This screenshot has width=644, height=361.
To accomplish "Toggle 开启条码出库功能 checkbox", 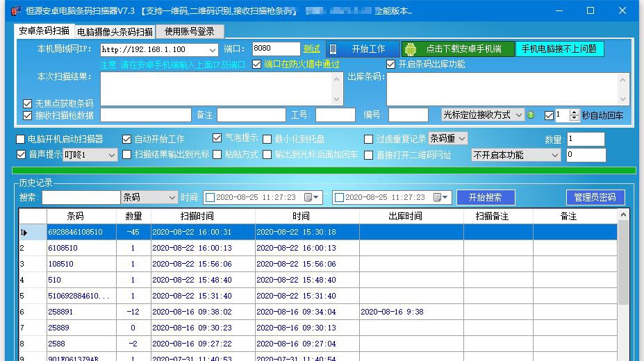I will (390, 65).
